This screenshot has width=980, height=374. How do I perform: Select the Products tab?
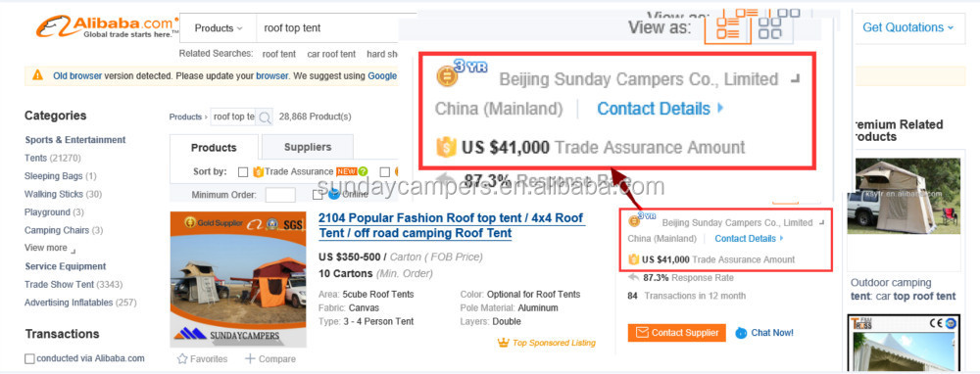point(214,148)
